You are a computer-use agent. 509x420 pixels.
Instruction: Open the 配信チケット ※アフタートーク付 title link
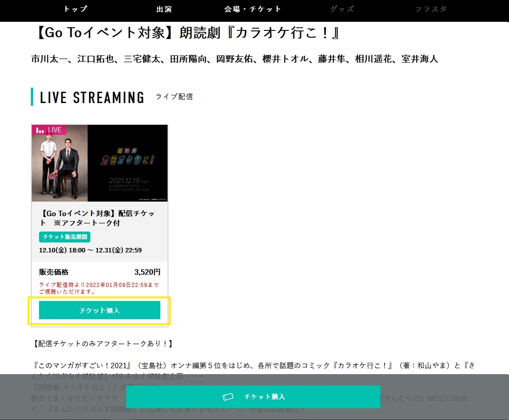pyautogui.click(x=97, y=218)
